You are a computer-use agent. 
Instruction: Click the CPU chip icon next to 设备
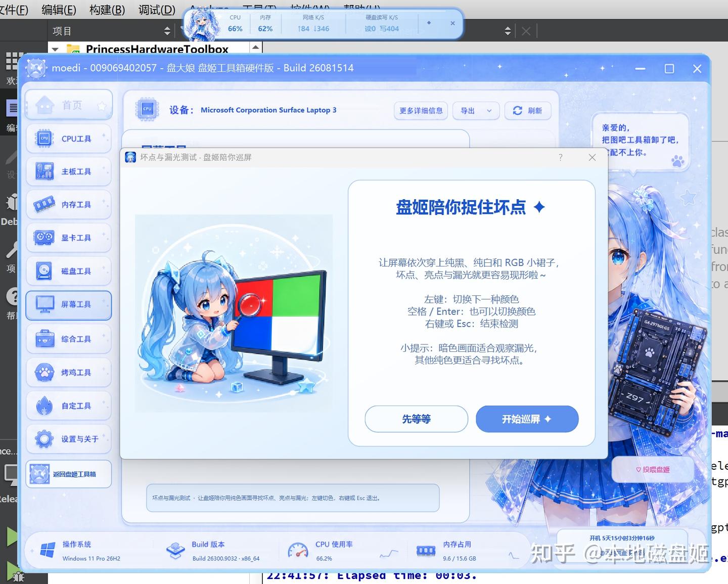pyautogui.click(x=147, y=109)
